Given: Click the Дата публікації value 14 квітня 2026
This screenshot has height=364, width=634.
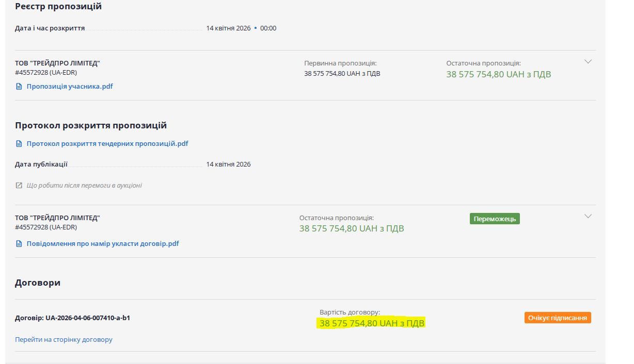Looking at the screenshot, I should pyautogui.click(x=228, y=164).
